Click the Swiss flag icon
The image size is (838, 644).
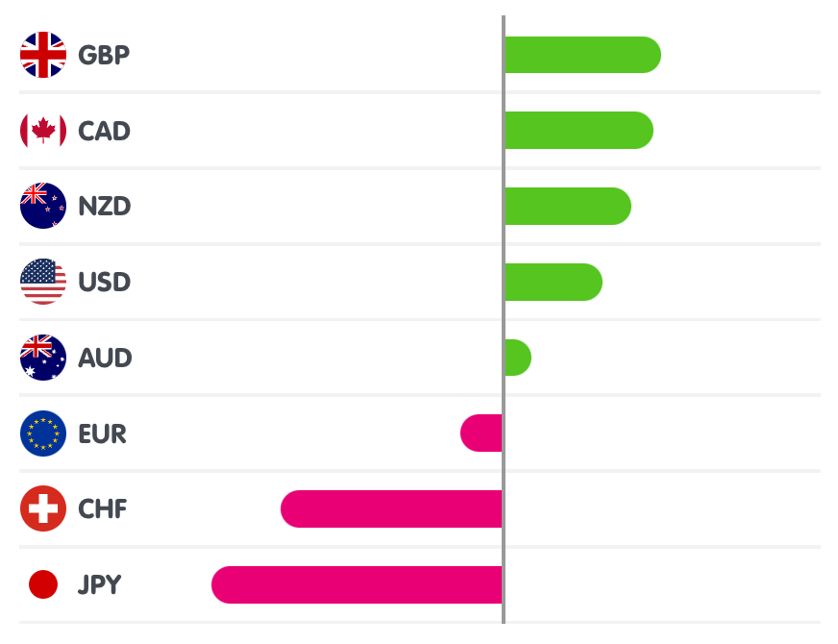click(43, 508)
